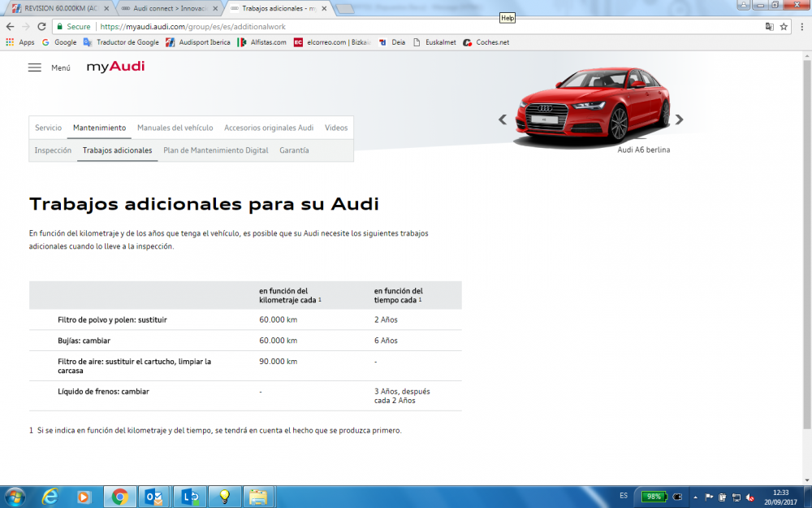
Task: Open the Google bookmark
Action: coord(59,42)
